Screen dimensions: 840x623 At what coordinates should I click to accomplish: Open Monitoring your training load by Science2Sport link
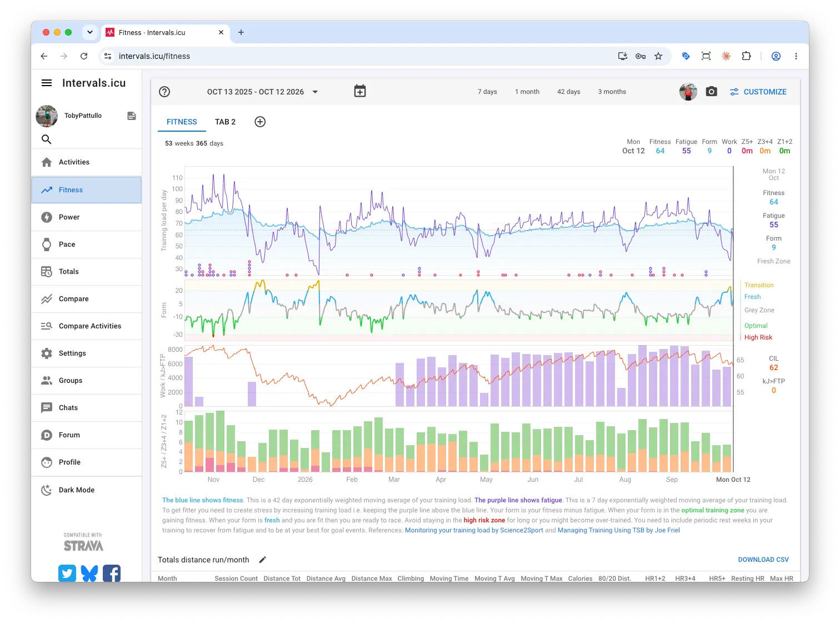[474, 530]
